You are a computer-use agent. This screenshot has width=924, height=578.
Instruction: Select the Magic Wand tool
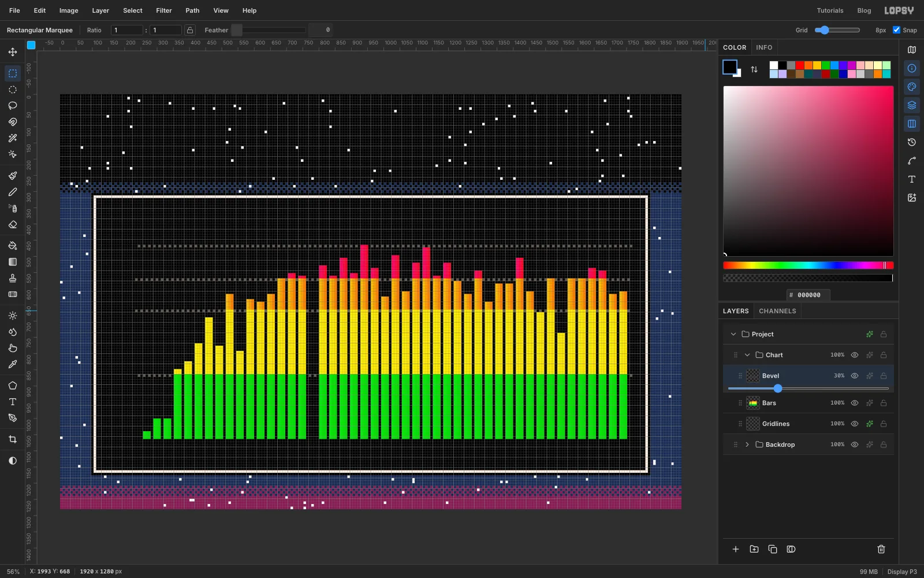tap(12, 138)
